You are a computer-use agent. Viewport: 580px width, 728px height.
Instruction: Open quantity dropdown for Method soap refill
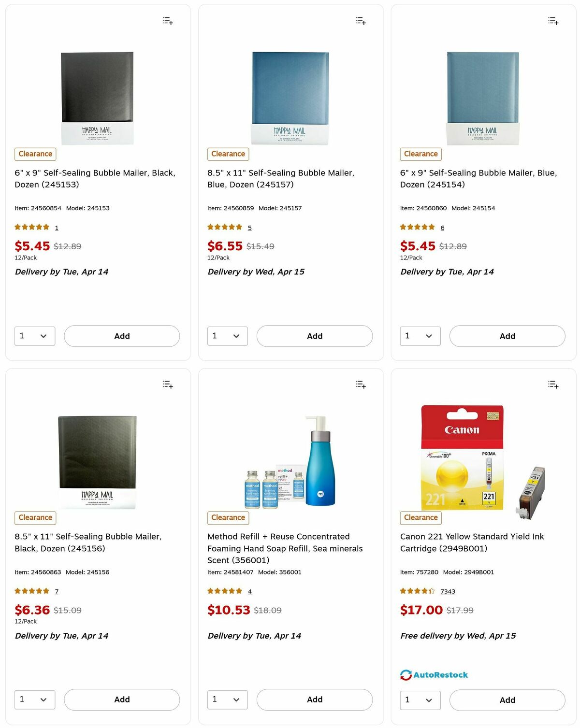tap(227, 699)
